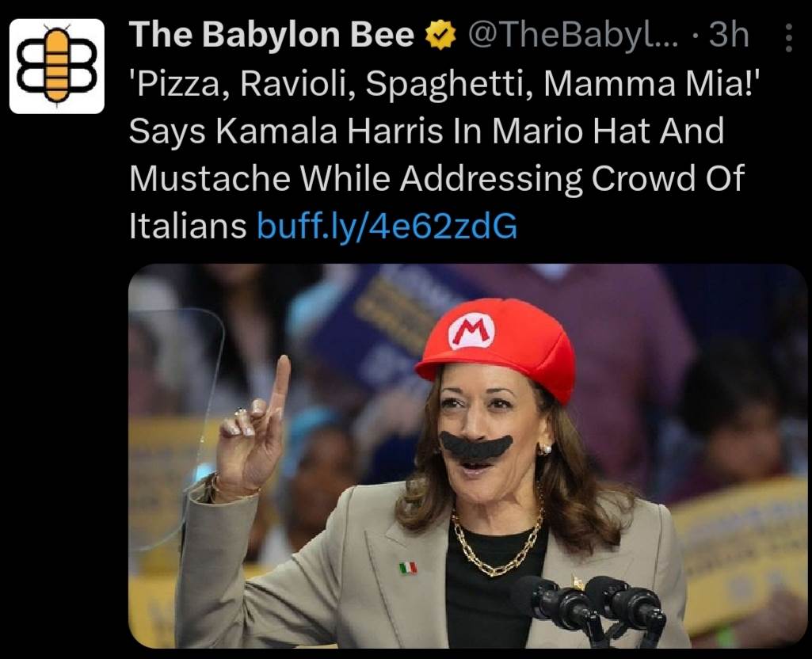Click the "M" emblem on the red hat
The height and width of the screenshot is (659, 812).
471,332
